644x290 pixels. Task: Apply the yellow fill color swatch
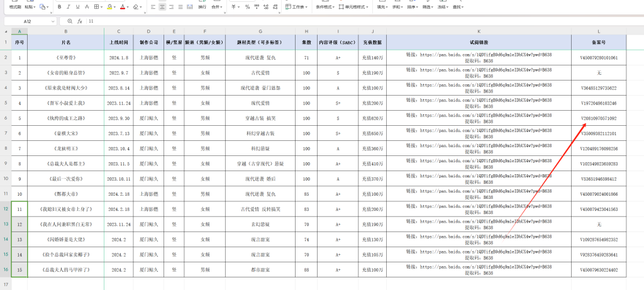pos(110,7)
